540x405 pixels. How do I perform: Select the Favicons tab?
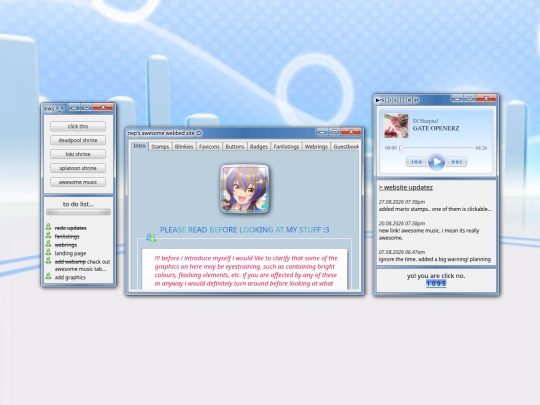tap(209, 147)
